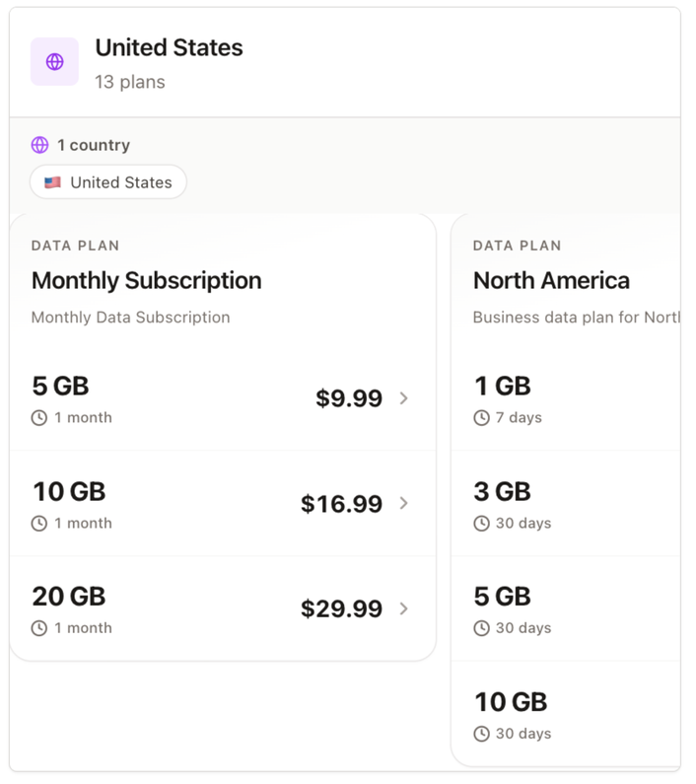Open the $9.99 plan chevron arrow
Screen dimensions: 696x784
(403, 398)
